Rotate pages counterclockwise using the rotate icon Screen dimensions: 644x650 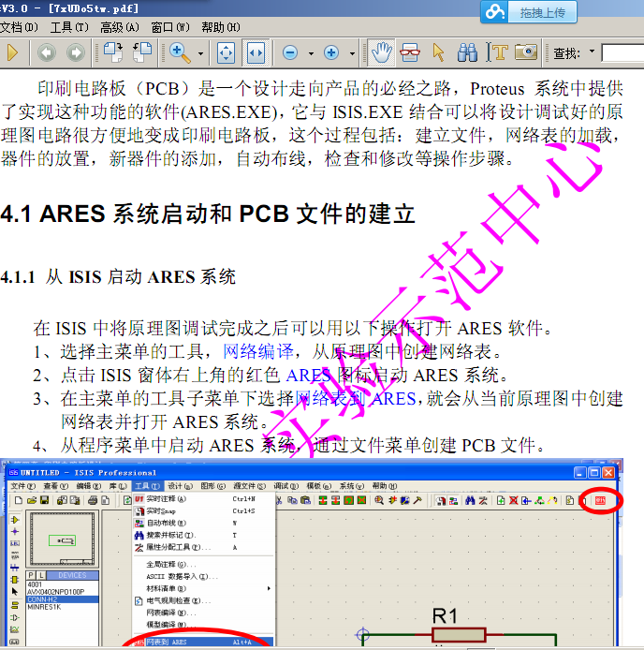tap(142, 52)
